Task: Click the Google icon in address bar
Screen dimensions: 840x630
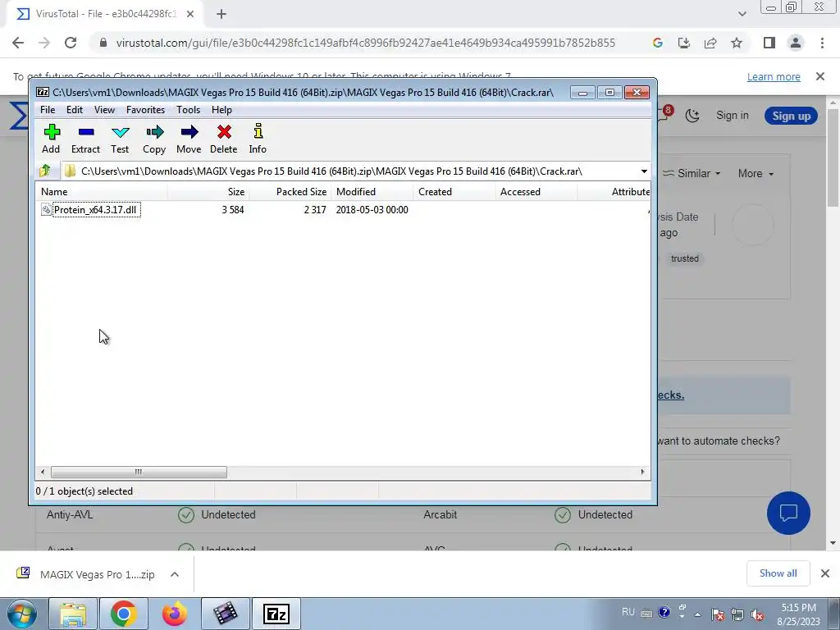Action: pos(658,43)
